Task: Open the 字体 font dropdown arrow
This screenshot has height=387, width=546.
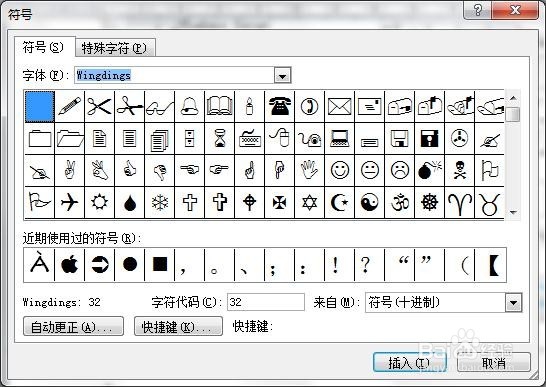Action: pyautogui.click(x=282, y=75)
